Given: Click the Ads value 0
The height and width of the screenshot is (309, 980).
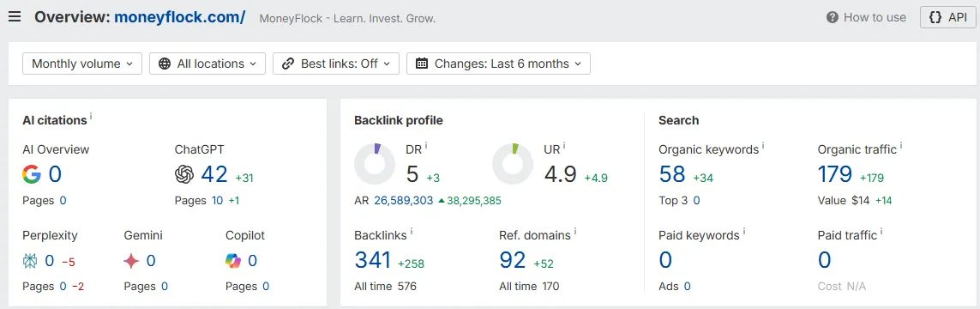Looking at the screenshot, I should pyautogui.click(x=687, y=287).
